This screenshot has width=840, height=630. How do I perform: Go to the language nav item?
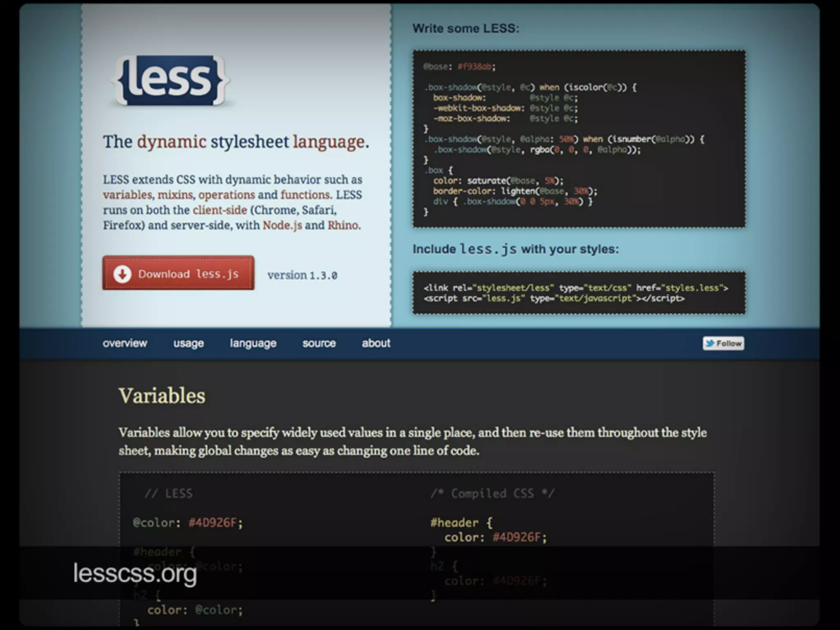(253, 343)
